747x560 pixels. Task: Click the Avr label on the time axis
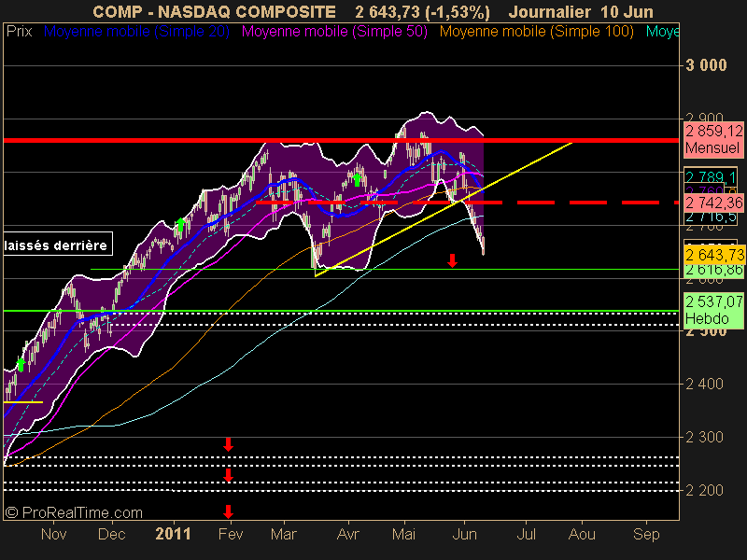click(347, 534)
